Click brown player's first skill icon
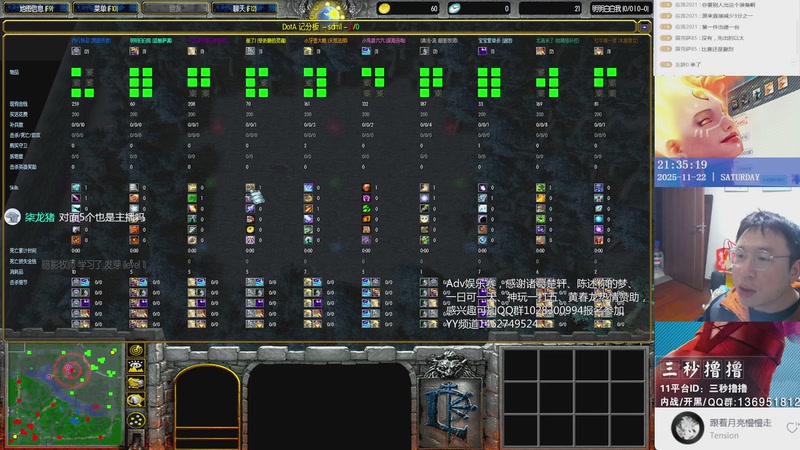This screenshot has height=450, width=800. click(598, 187)
